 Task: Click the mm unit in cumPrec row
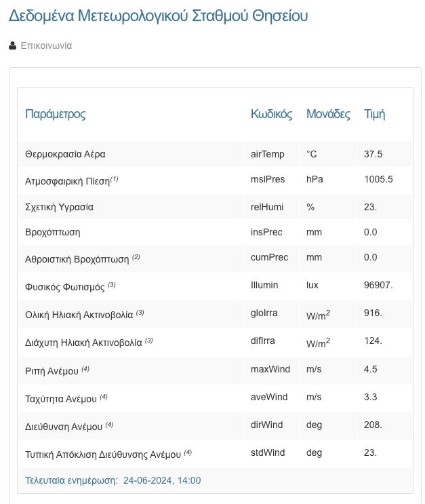click(314, 257)
